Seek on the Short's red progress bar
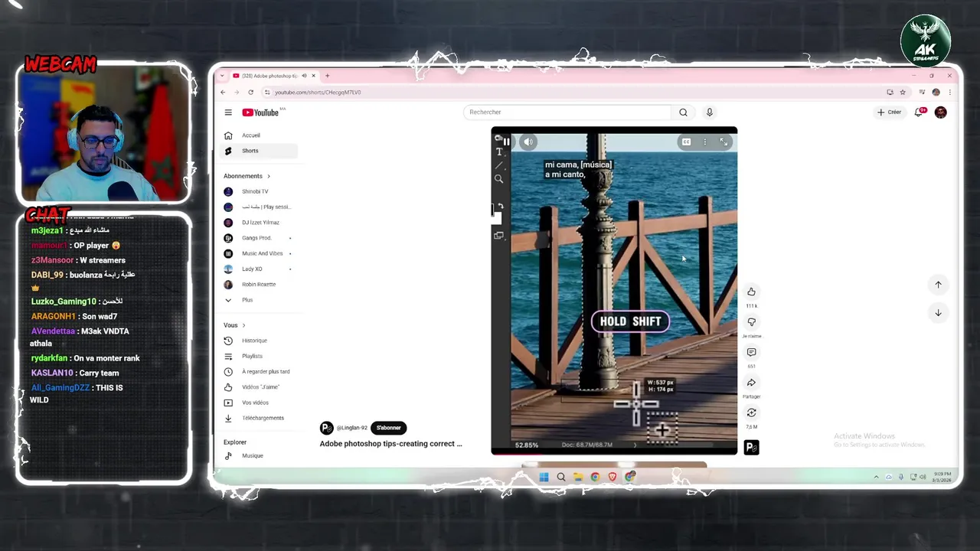 point(614,454)
